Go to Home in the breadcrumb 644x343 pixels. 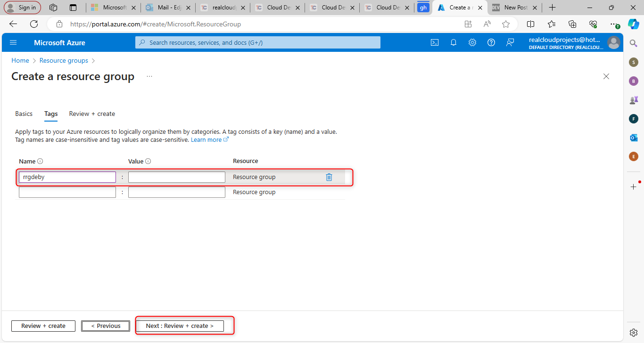click(x=20, y=60)
